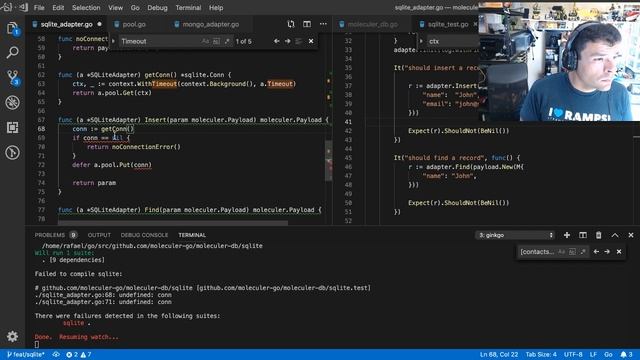Open the File menu
Screen dimensions: 640x360
click(x=39, y=8)
